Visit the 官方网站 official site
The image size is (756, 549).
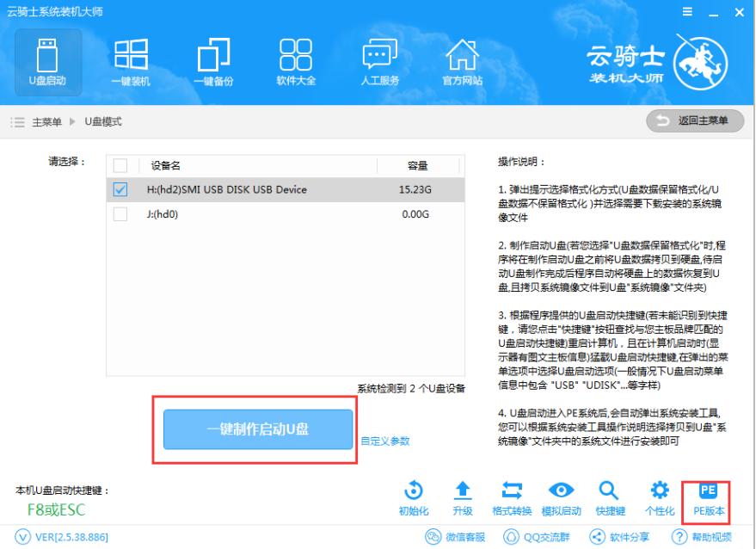pos(464,60)
